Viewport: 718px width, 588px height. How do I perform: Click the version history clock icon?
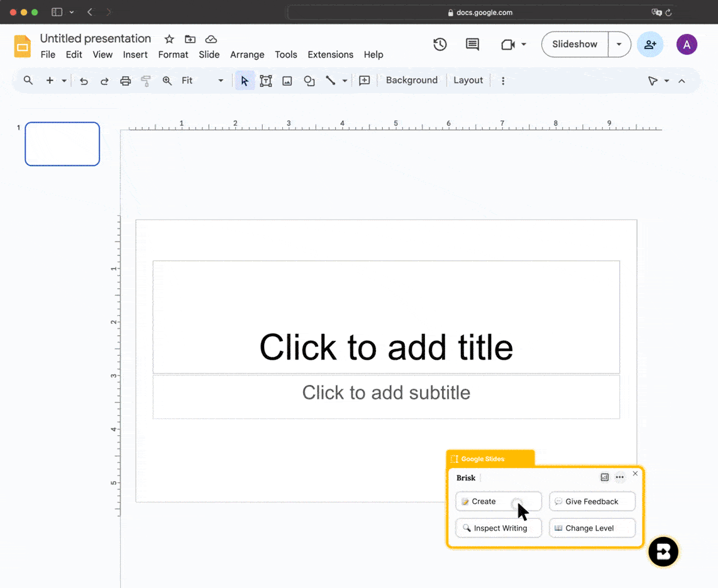[x=440, y=45]
